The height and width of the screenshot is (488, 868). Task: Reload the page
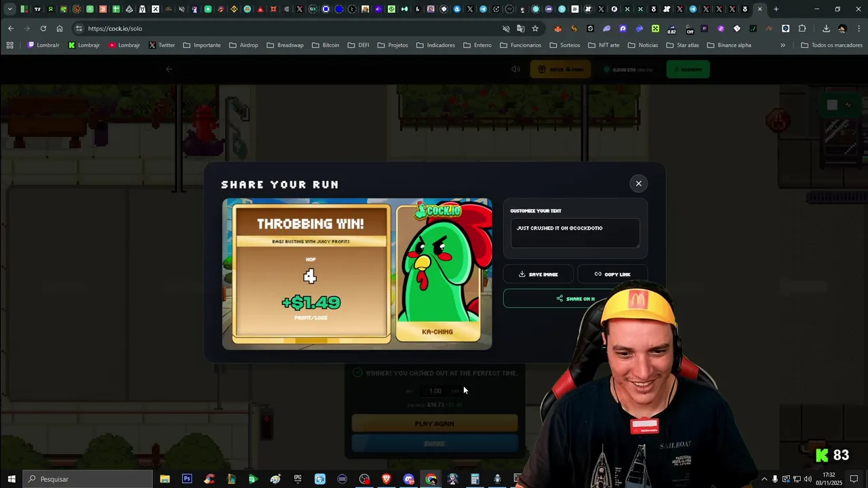point(43,28)
